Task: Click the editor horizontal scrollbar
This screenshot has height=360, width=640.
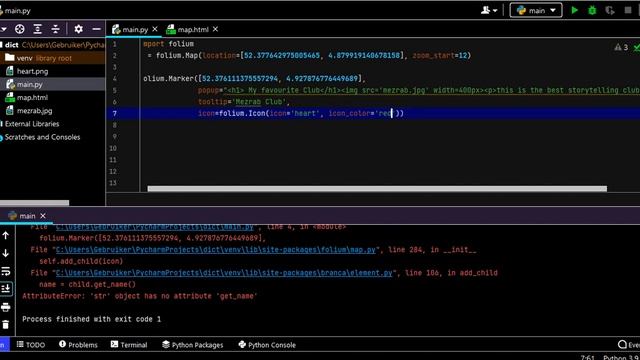Action: [377, 189]
